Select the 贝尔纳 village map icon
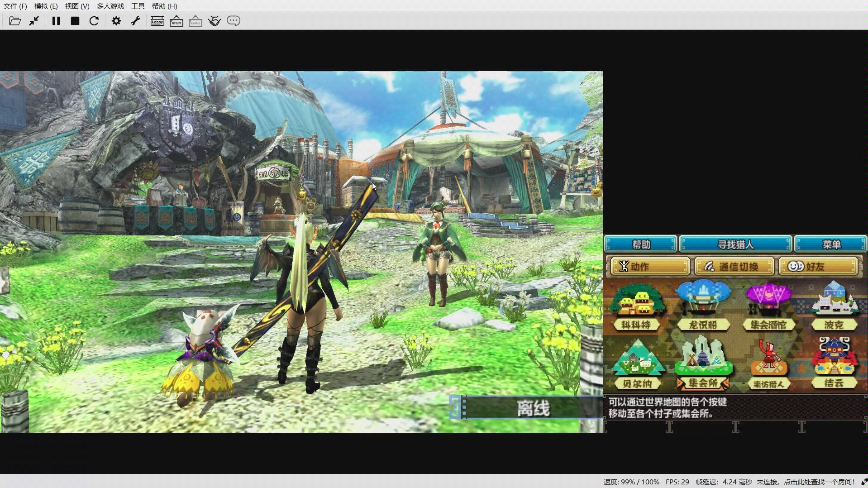Screen dimensions: 868x488 [637, 364]
